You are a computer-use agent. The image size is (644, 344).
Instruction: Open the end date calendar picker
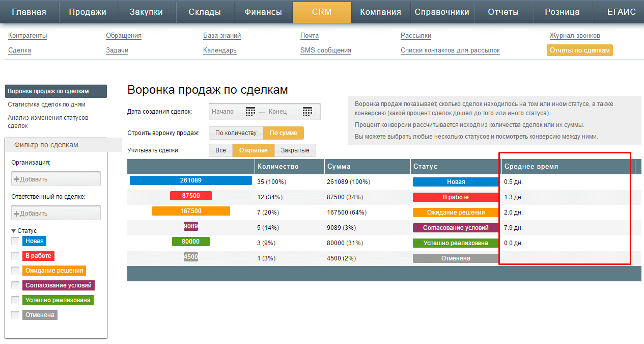307,111
